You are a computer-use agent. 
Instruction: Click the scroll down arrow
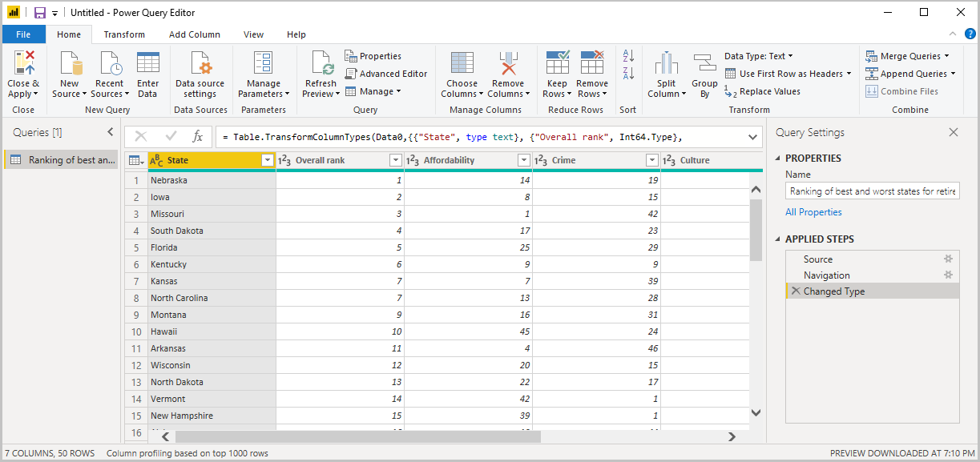[x=756, y=412]
